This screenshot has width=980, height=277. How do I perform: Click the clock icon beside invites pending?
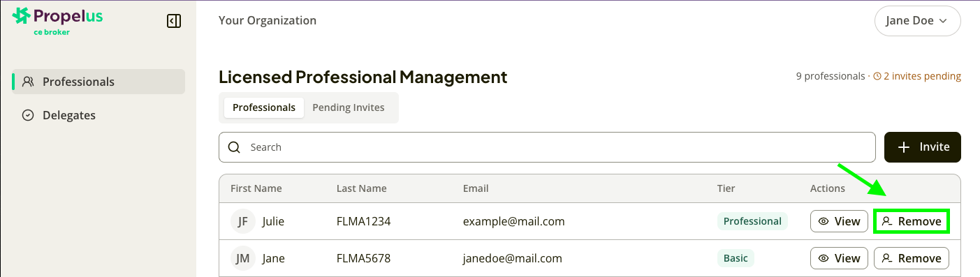coord(877,76)
